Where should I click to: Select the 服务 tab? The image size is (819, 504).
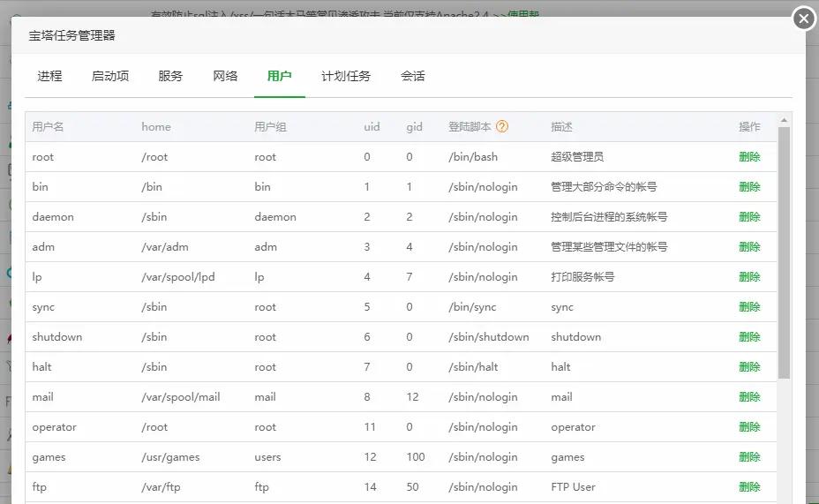point(170,76)
